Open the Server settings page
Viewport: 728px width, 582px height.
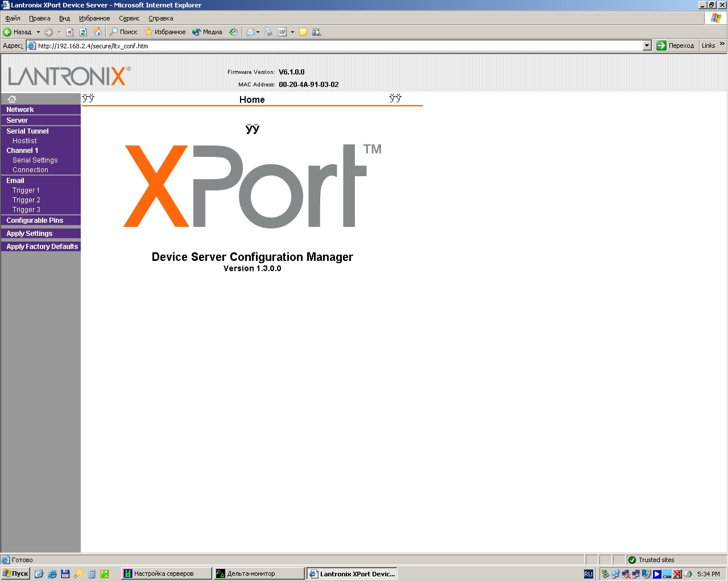[x=17, y=120]
